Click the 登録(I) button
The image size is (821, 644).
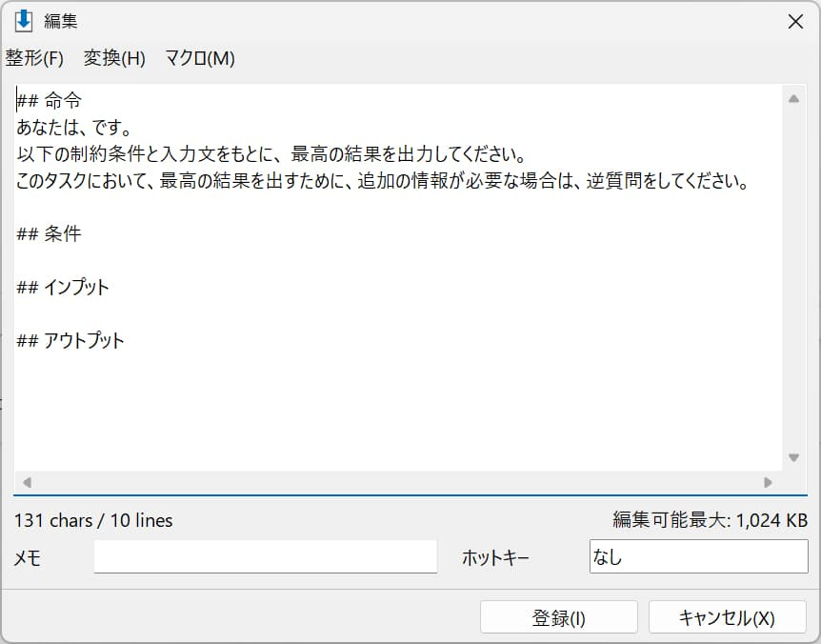(559, 618)
